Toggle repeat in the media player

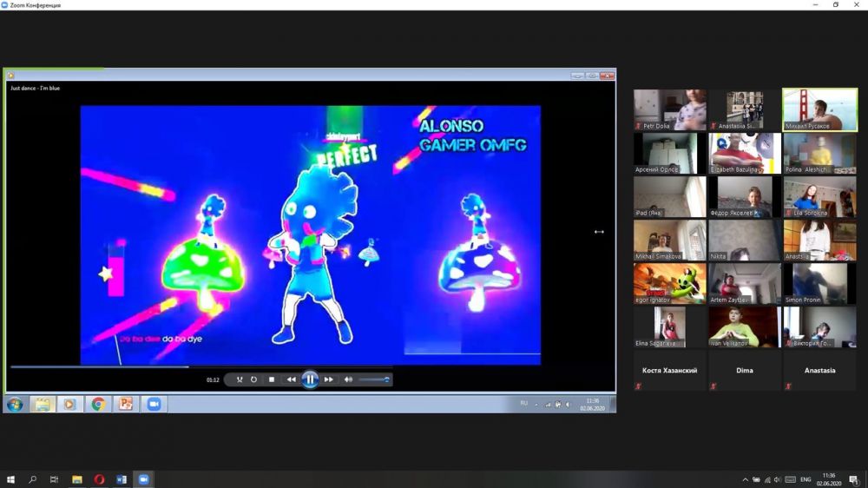point(253,379)
